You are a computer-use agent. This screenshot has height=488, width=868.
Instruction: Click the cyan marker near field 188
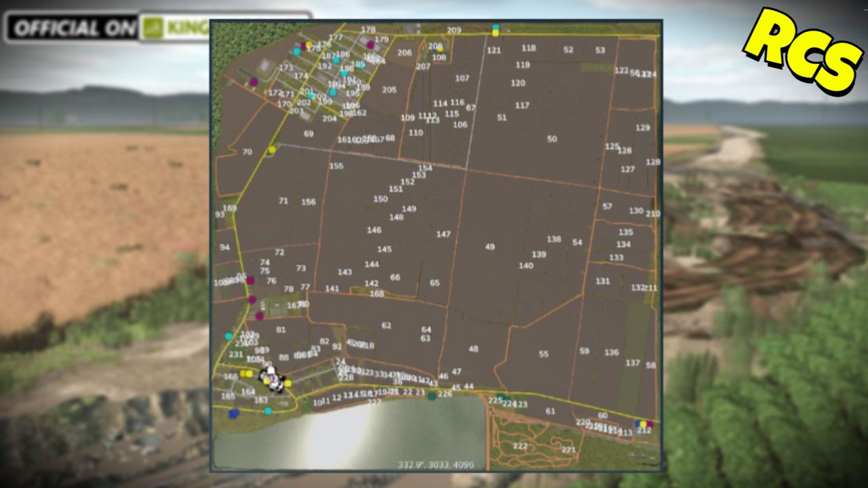[x=344, y=74]
